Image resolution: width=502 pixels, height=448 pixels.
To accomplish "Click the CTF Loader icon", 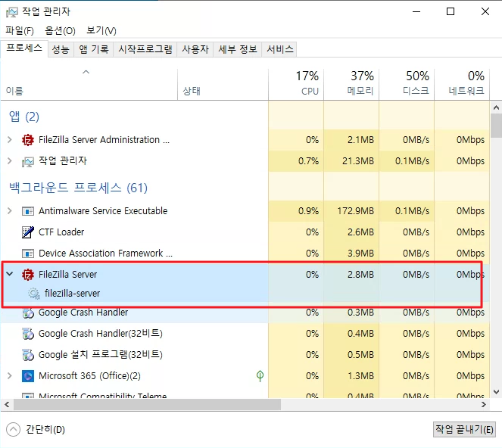I will pos(28,232).
